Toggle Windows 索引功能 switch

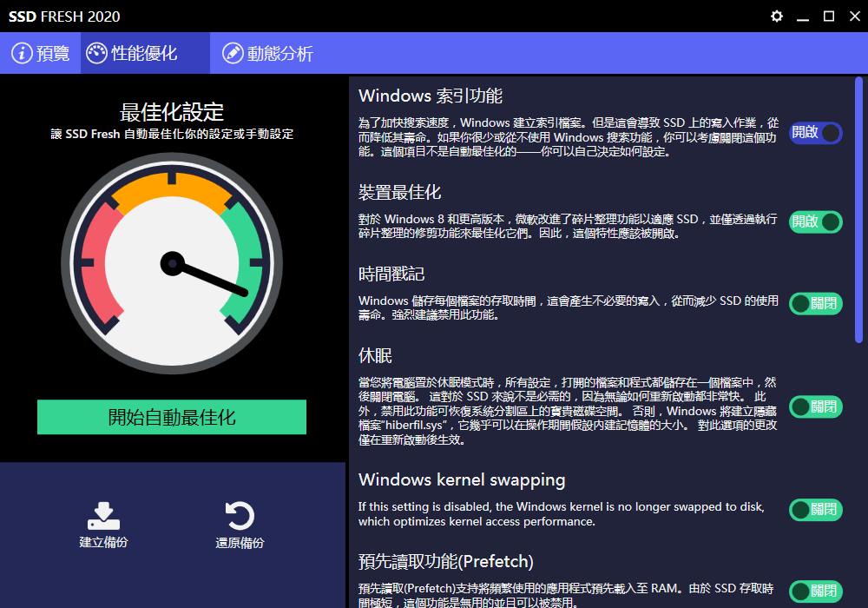pyautogui.click(x=815, y=133)
